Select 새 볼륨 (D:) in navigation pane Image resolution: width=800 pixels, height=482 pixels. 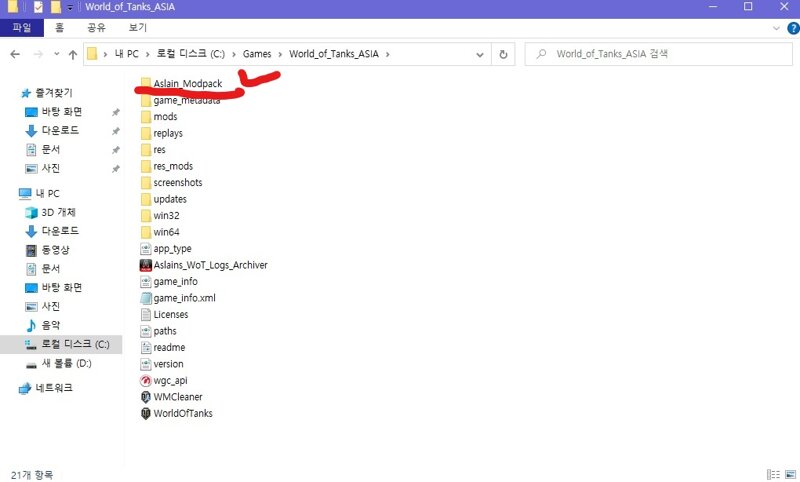pos(66,363)
